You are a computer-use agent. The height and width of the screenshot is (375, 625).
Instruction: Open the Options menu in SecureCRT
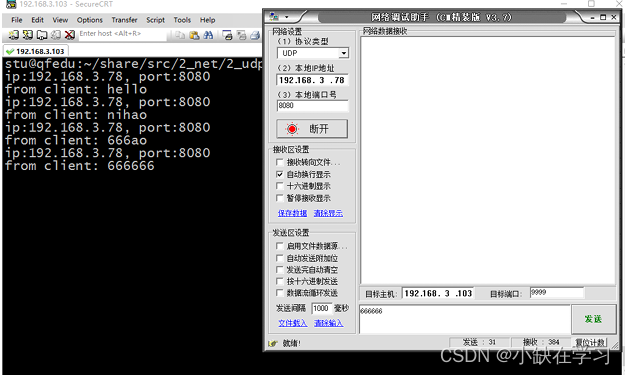[x=90, y=20]
